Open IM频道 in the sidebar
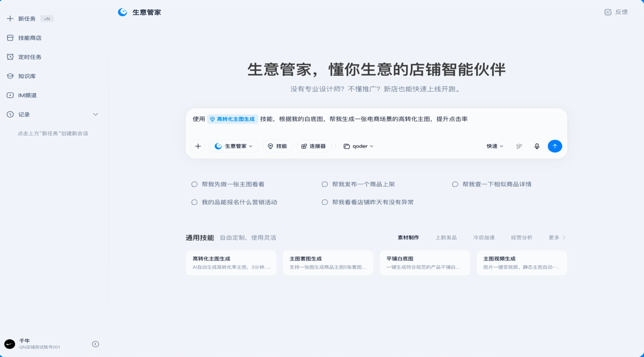This screenshot has width=644, height=357. (22, 95)
